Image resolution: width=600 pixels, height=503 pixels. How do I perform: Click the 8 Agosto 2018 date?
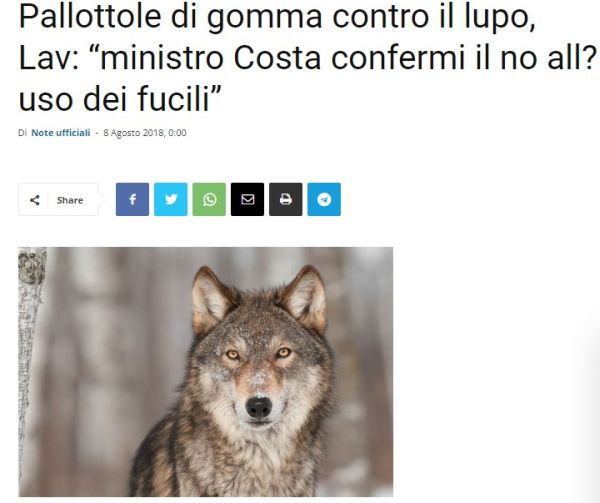pos(134,133)
